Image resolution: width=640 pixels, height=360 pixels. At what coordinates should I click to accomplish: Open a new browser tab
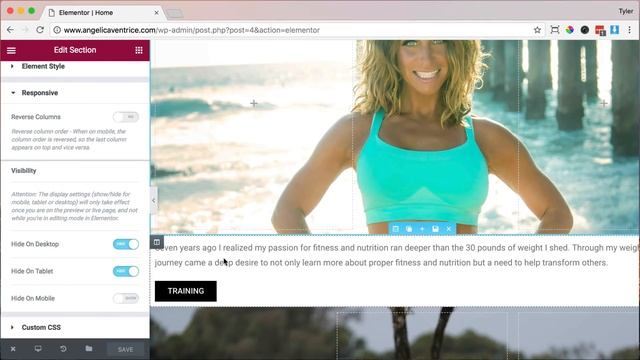coord(175,13)
